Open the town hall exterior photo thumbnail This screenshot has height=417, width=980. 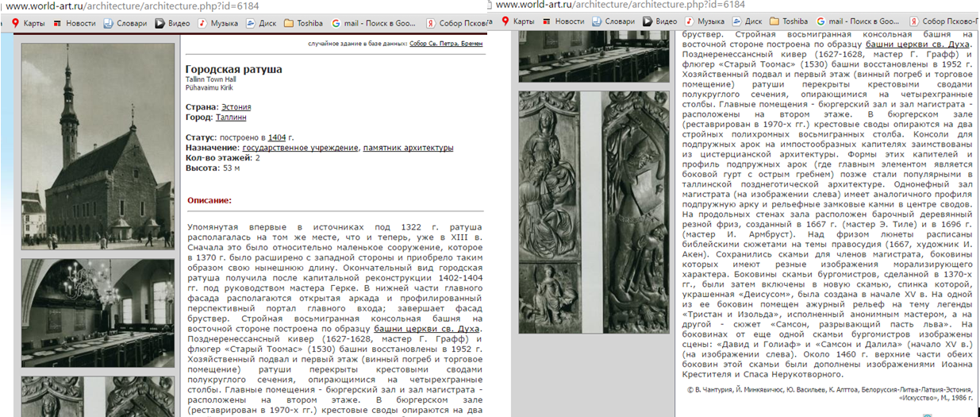tap(98, 147)
